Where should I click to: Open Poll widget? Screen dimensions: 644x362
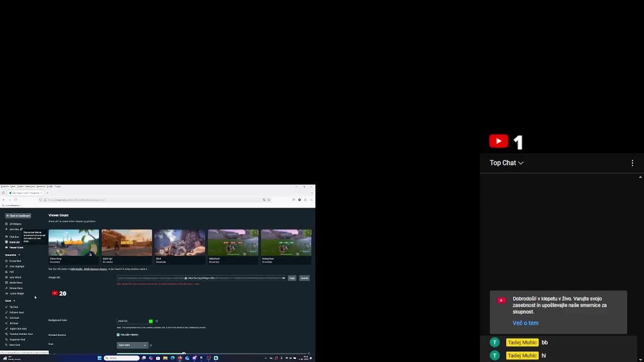[x=10, y=272]
